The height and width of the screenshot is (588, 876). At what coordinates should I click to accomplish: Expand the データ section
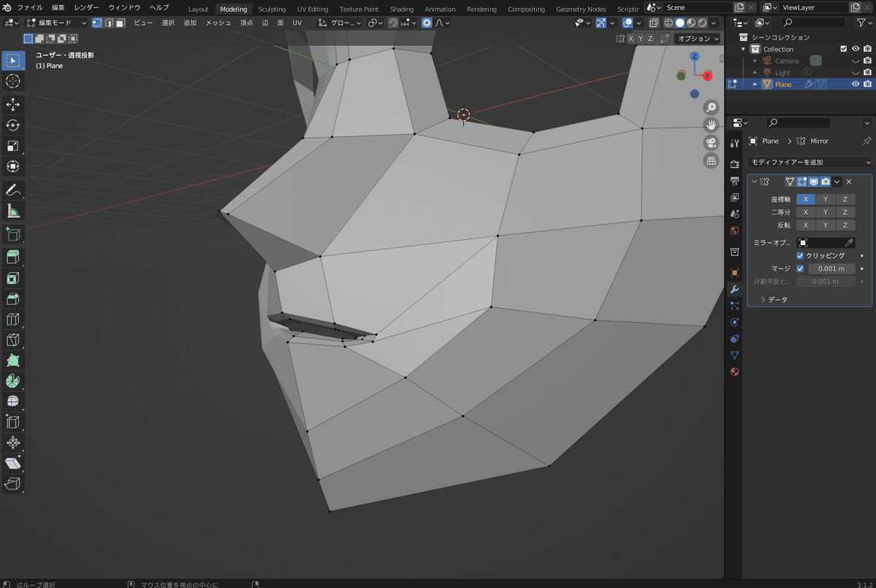click(x=774, y=299)
